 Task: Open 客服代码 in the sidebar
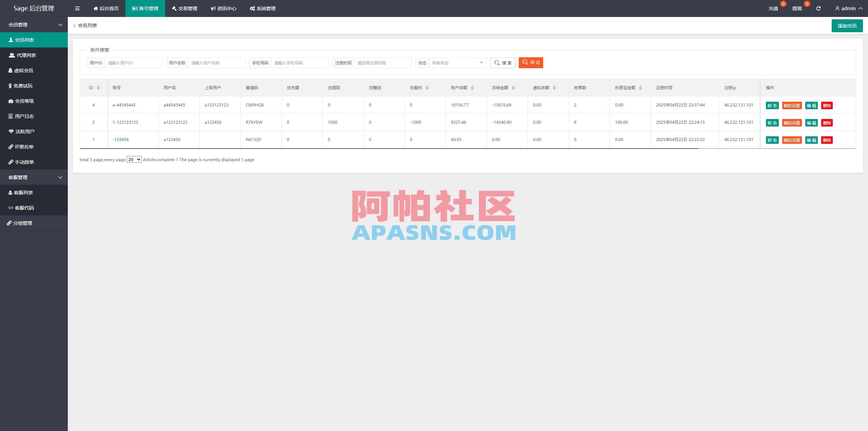pyautogui.click(x=24, y=208)
